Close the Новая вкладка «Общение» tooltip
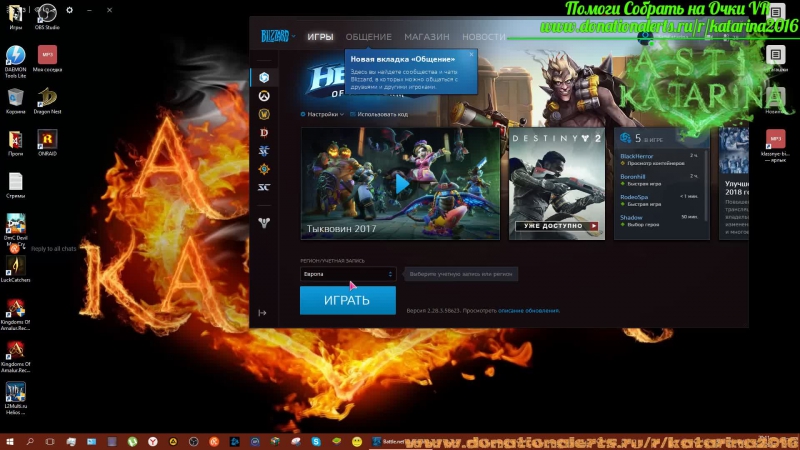Viewport: 800px width, 450px height. pos(471,54)
